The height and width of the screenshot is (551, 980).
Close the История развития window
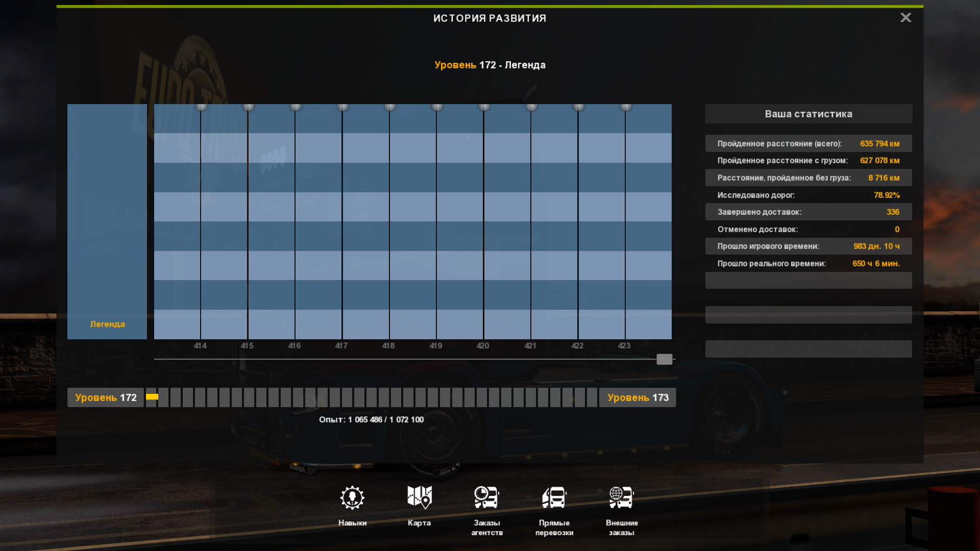905,18
